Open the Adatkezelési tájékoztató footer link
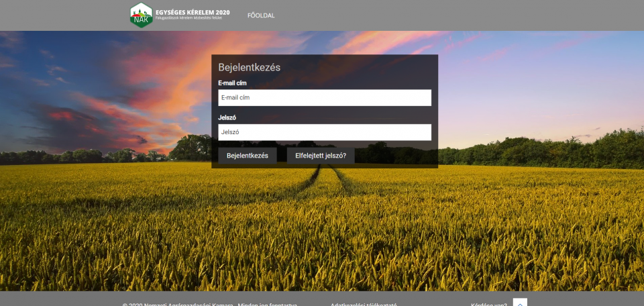Viewport: 644px width, 306px height. tap(363, 304)
